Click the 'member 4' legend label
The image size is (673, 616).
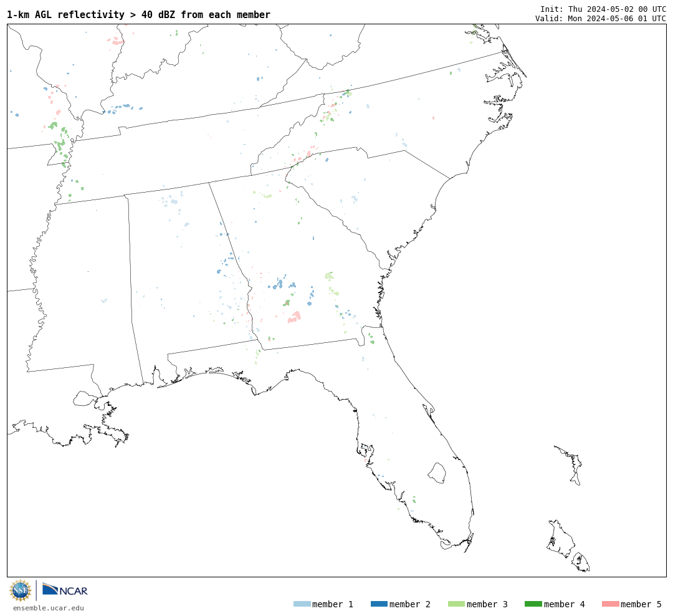565,604
